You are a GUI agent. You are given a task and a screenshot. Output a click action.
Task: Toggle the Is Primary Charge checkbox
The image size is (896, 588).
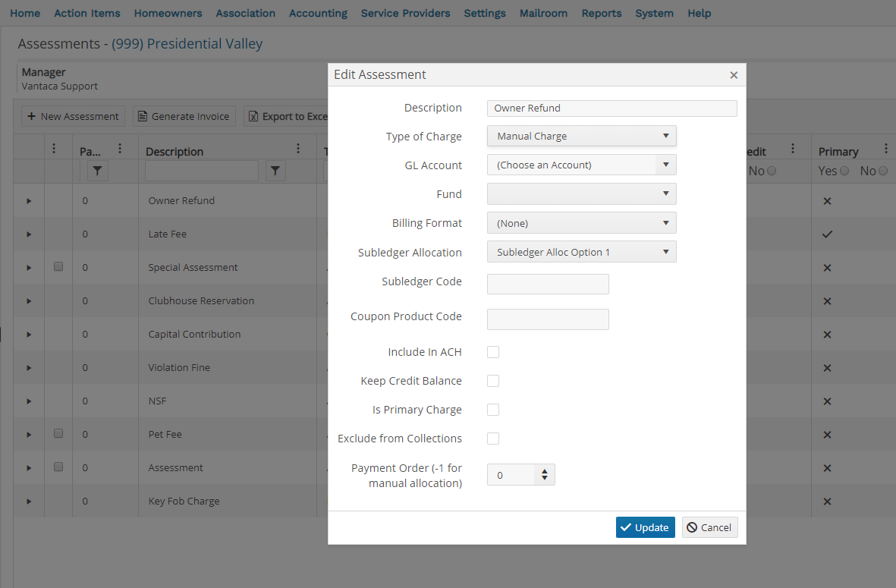coord(493,410)
